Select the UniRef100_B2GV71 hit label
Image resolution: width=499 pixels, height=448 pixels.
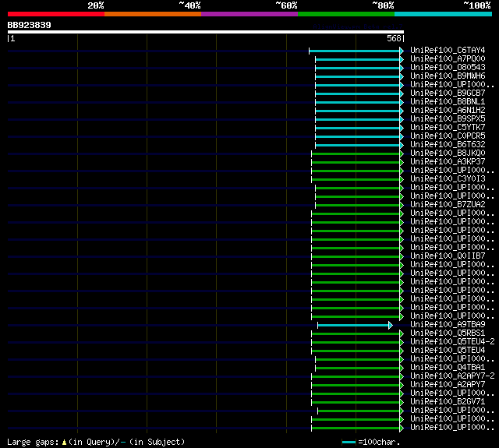pyautogui.click(x=448, y=402)
